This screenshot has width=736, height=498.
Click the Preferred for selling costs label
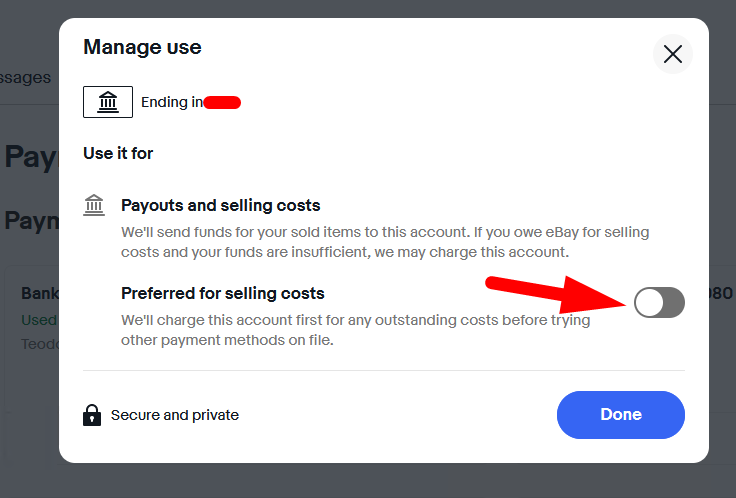222,293
